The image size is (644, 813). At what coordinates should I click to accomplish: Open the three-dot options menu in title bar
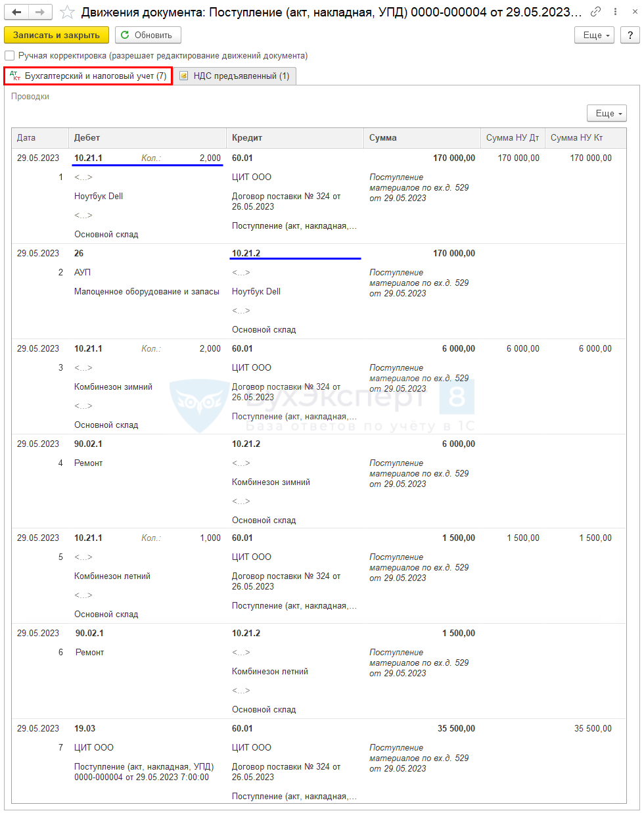(615, 12)
